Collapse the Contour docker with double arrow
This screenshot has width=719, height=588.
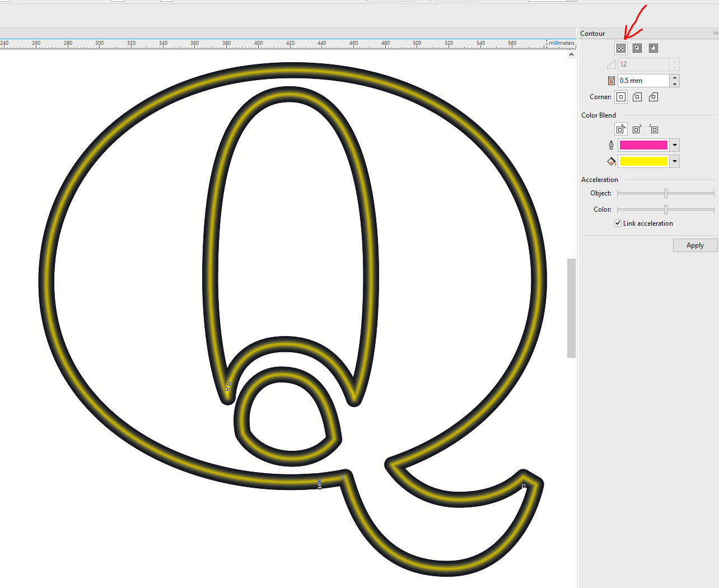coord(715,34)
